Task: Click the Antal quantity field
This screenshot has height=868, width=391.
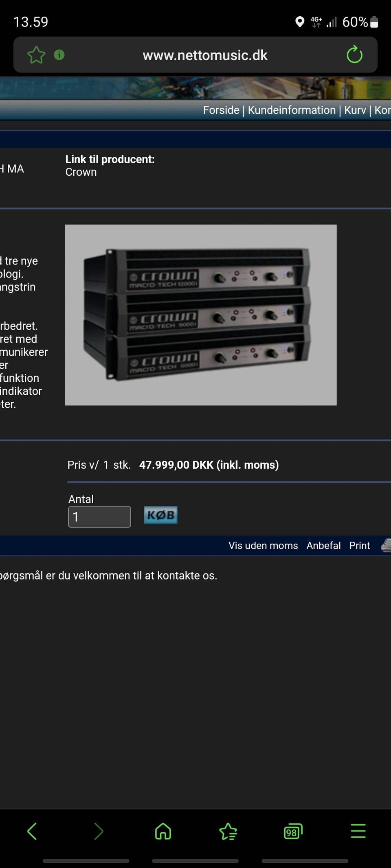Action: [99, 517]
